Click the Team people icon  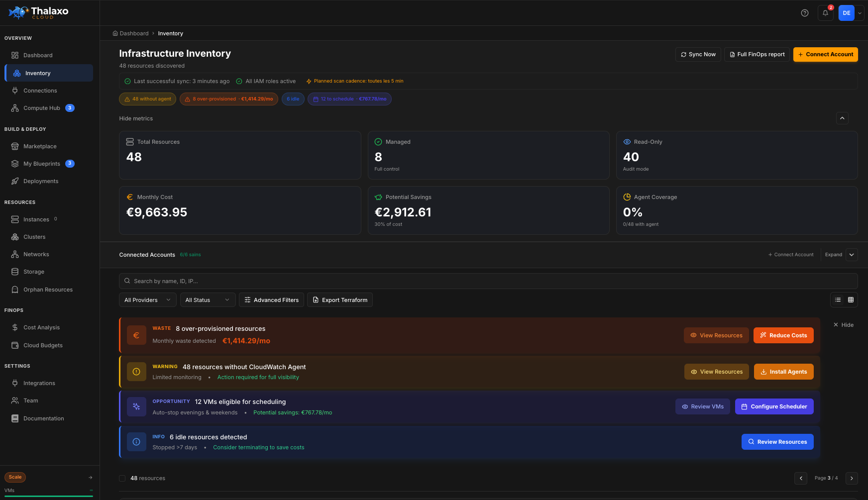[x=15, y=400]
